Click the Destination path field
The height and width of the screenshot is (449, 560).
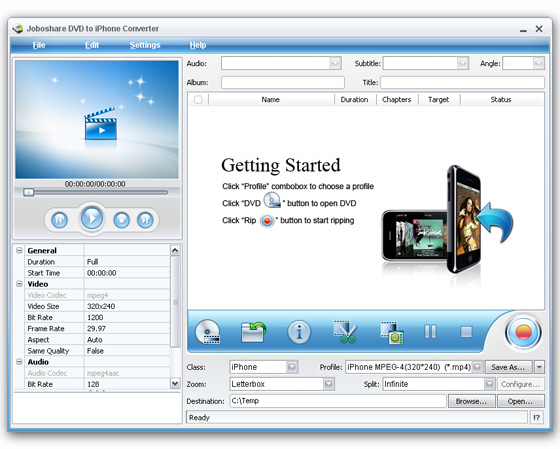point(338,401)
